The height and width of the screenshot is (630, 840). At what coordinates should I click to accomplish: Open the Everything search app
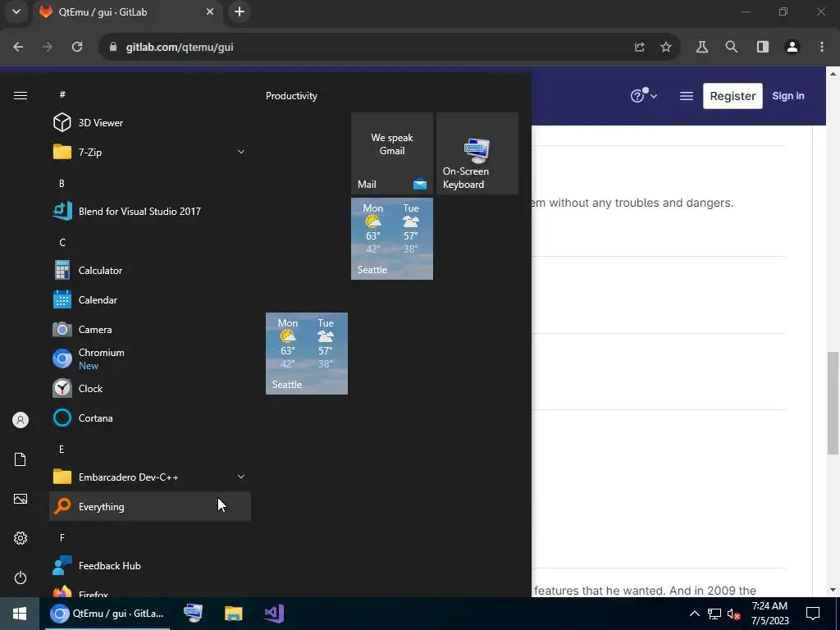pos(150,506)
